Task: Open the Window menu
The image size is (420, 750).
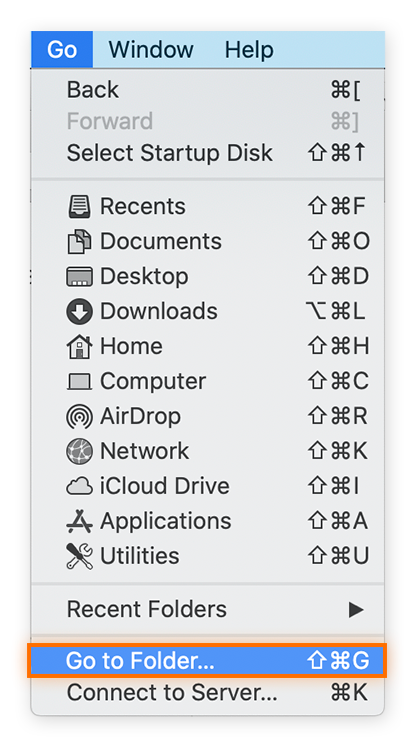Action: (x=151, y=50)
